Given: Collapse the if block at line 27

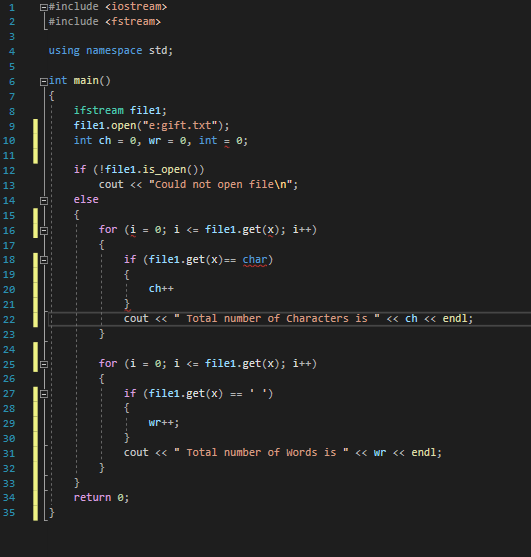Looking at the screenshot, I should (x=44, y=394).
